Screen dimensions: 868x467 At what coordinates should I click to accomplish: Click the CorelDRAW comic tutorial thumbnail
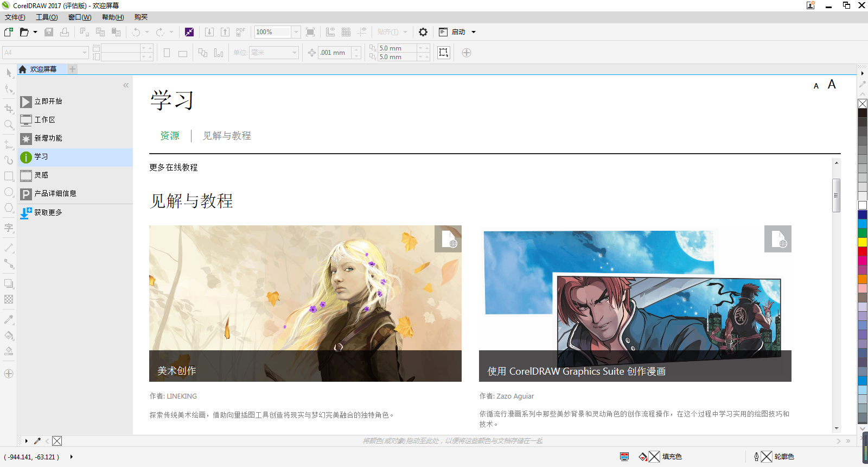(635, 304)
